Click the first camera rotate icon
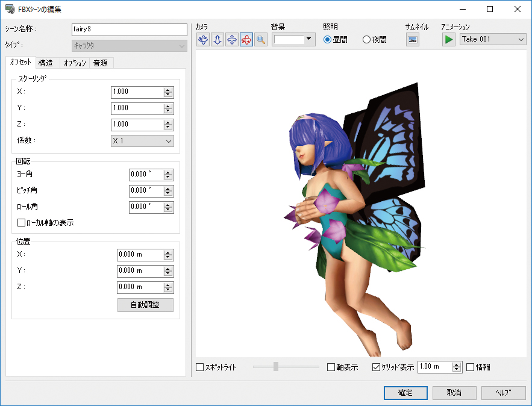Screen dimensions: 532x406 203,40
